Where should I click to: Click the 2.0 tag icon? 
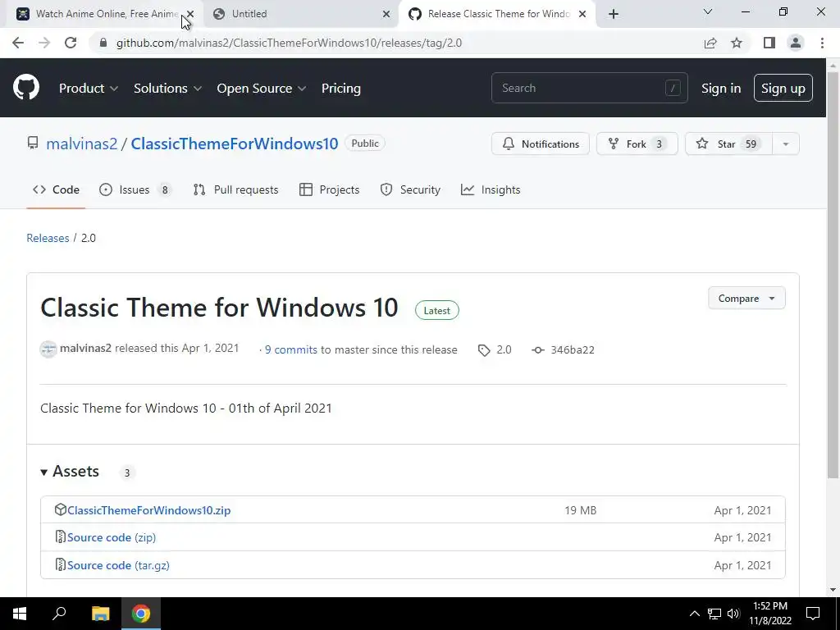484,350
